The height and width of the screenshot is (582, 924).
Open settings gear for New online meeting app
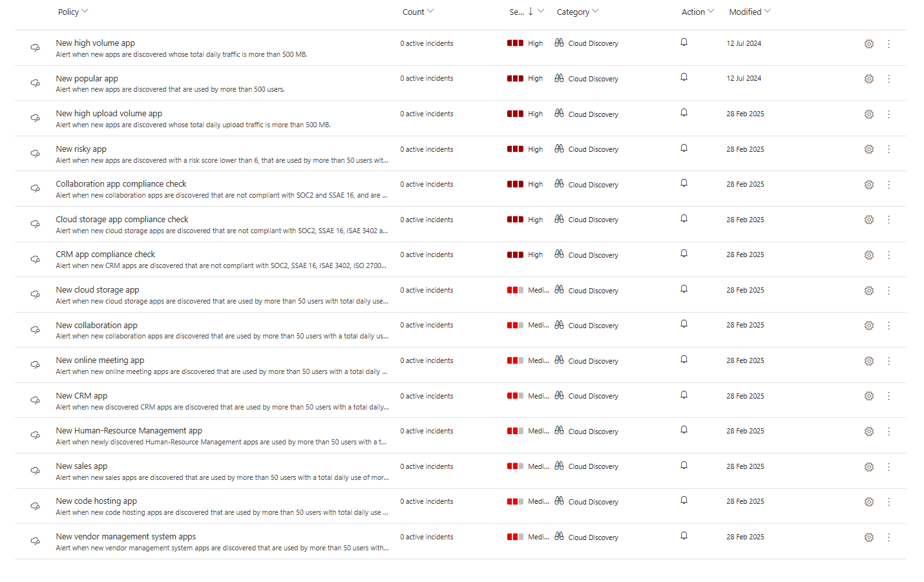pos(868,361)
